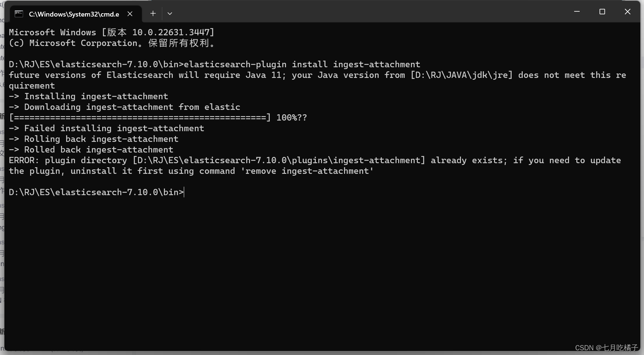
Task: Click the 100% download progress bar line
Action: click(158, 118)
